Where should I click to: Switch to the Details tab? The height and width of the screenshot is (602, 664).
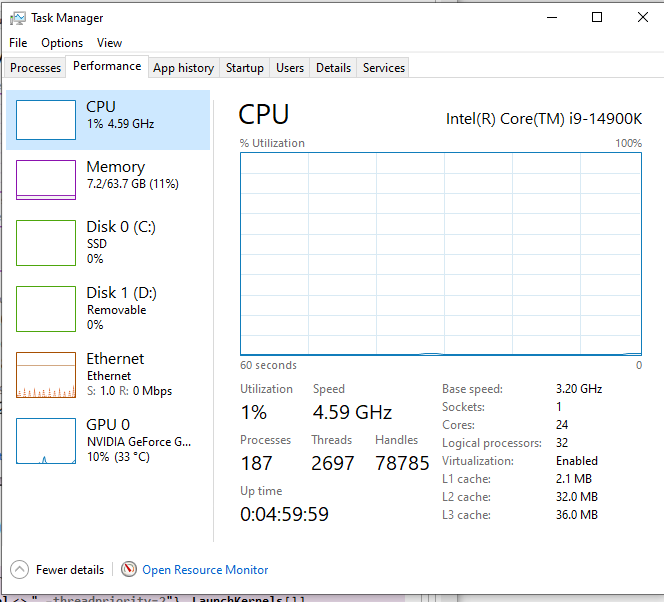[333, 68]
